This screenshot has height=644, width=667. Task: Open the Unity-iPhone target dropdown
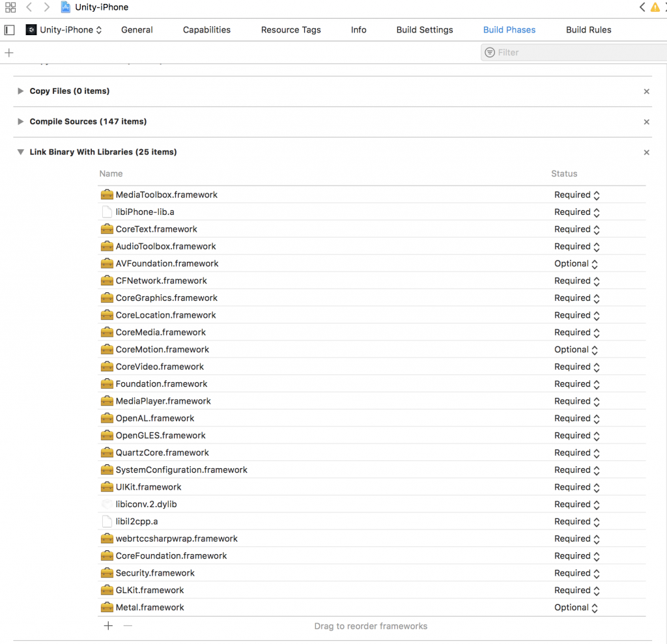[x=64, y=30]
